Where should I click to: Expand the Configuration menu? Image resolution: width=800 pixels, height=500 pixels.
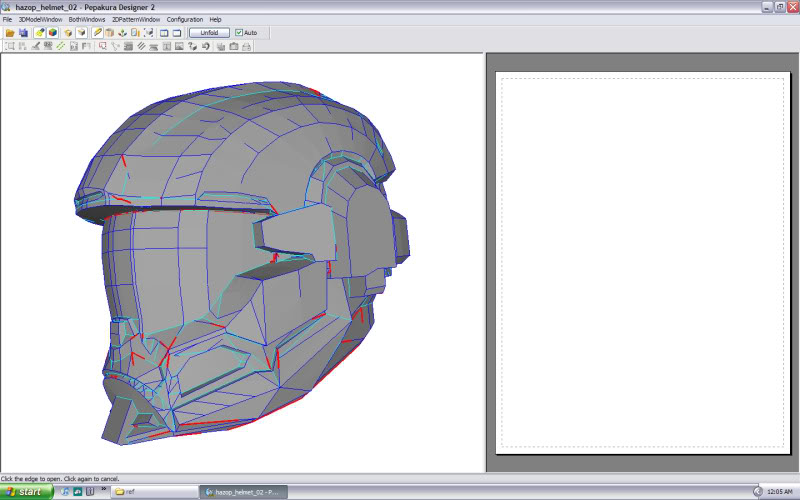184,19
